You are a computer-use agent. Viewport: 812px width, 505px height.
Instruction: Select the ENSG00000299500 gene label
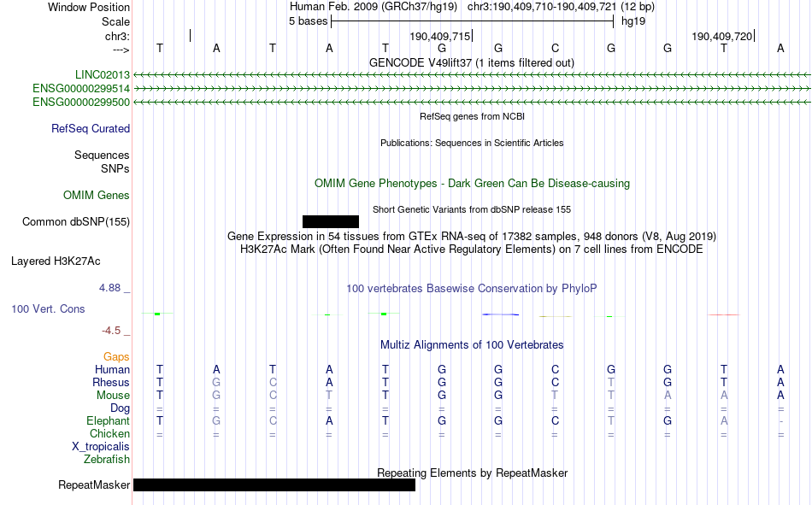81,103
